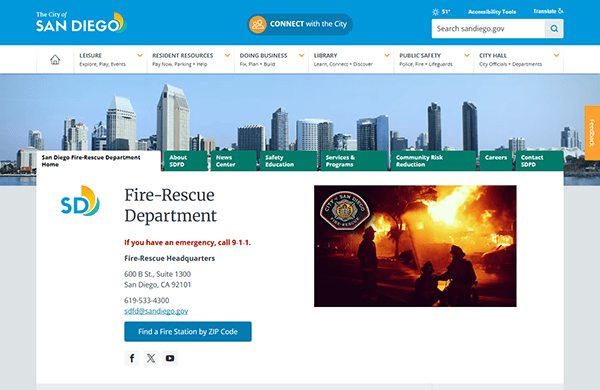Screen dimensions: 600x390
Task: Click the search magnifier button
Action: pyautogui.click(x=554, y=29)
